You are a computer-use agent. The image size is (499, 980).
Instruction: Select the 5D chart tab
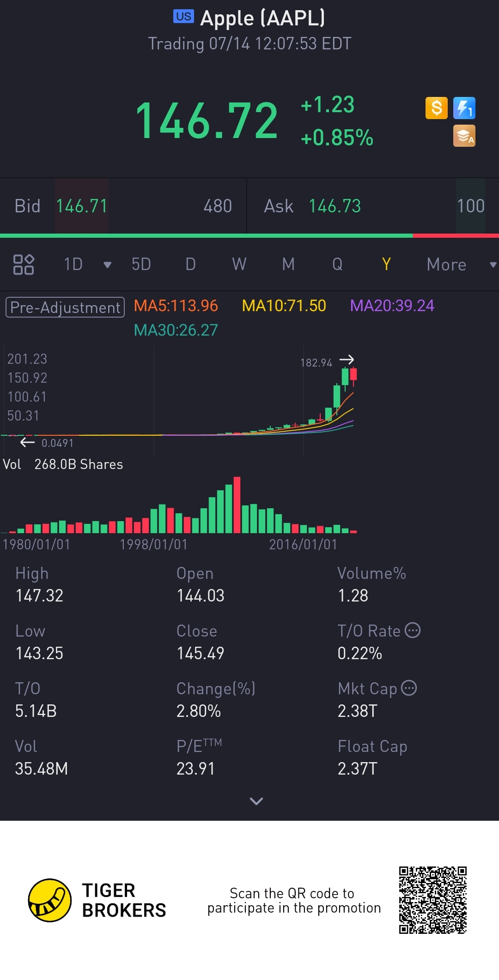point(141,265)
